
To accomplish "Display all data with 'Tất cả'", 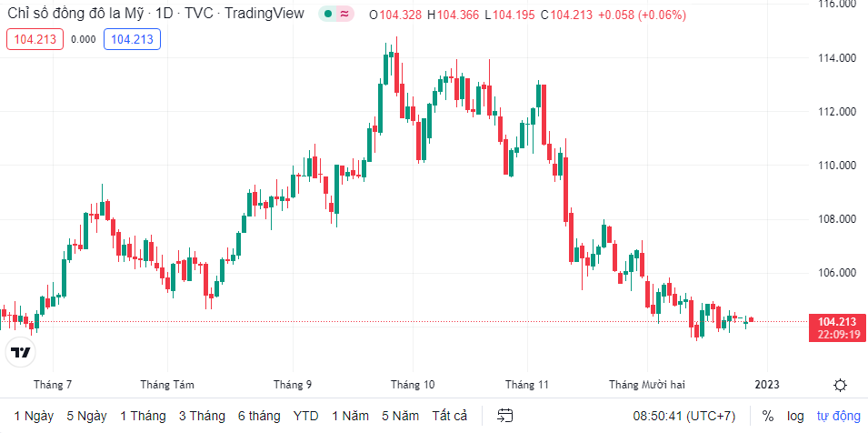I will tap(450, 416).
